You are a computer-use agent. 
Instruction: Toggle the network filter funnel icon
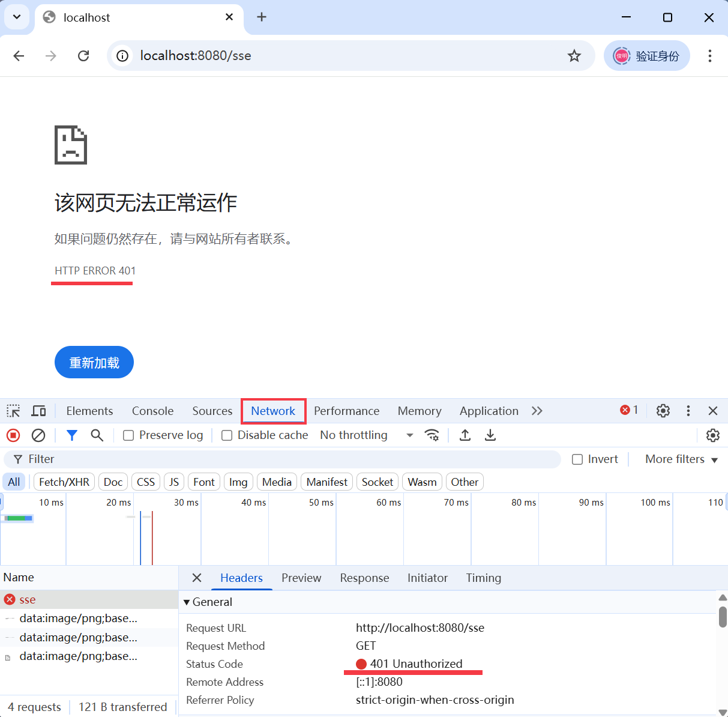tap(72, 435)
